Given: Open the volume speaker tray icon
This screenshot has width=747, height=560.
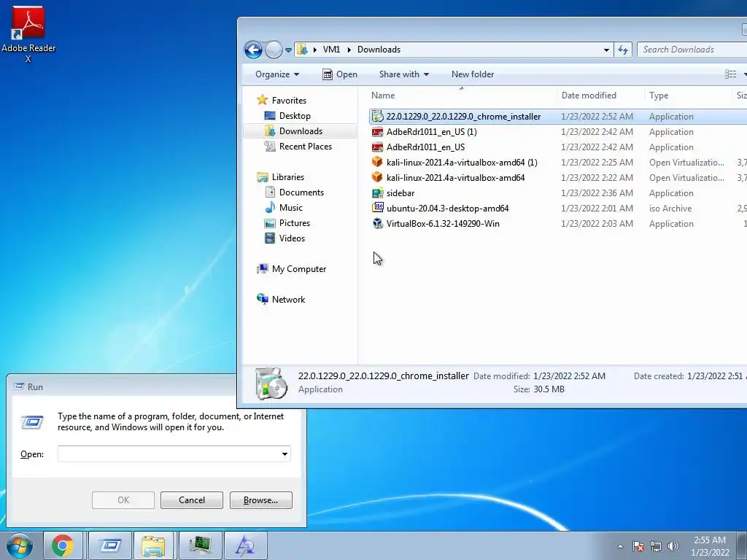Looking at the screenshot, I should pyautogui.click(x=673, y=546).
